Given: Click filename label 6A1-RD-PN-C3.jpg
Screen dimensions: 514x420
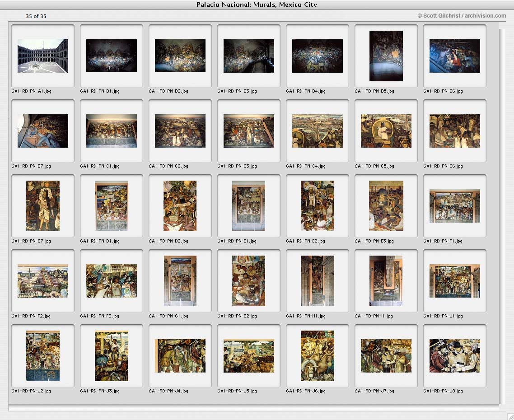Looking at the screenshot, I should click(237, 166).
